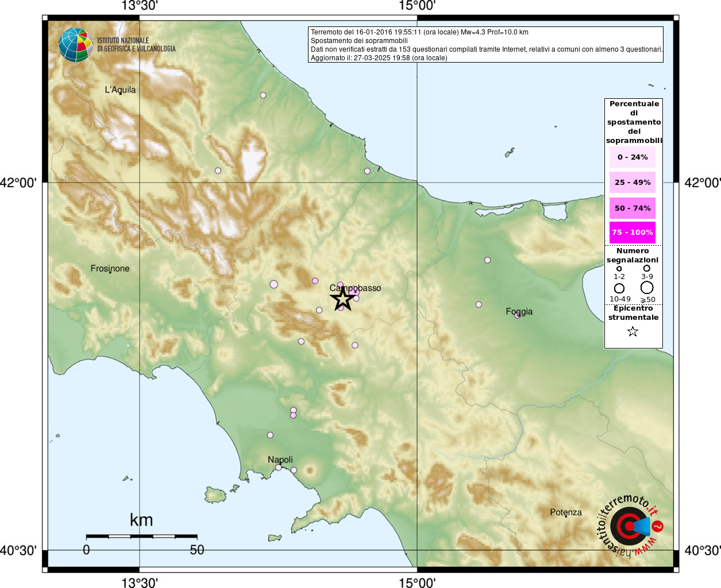This screenshot has width=721, height=588.
Task: Click the L'Aquila city label
Action: tap(120, 90)
